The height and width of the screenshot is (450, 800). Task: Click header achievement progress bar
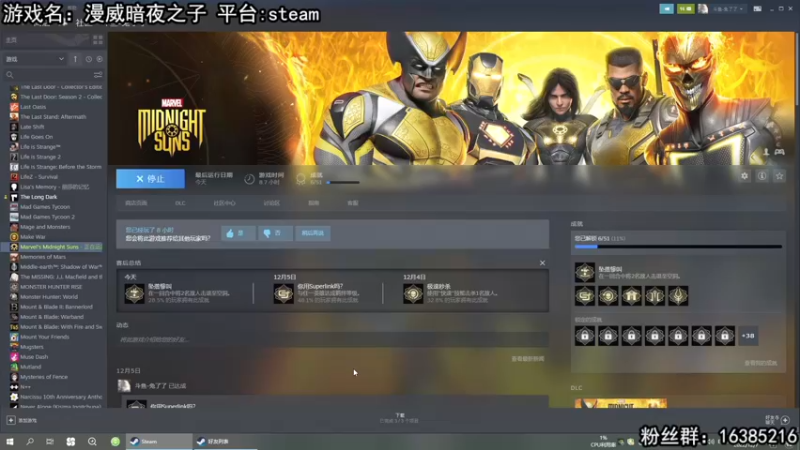tap(343, 182)
